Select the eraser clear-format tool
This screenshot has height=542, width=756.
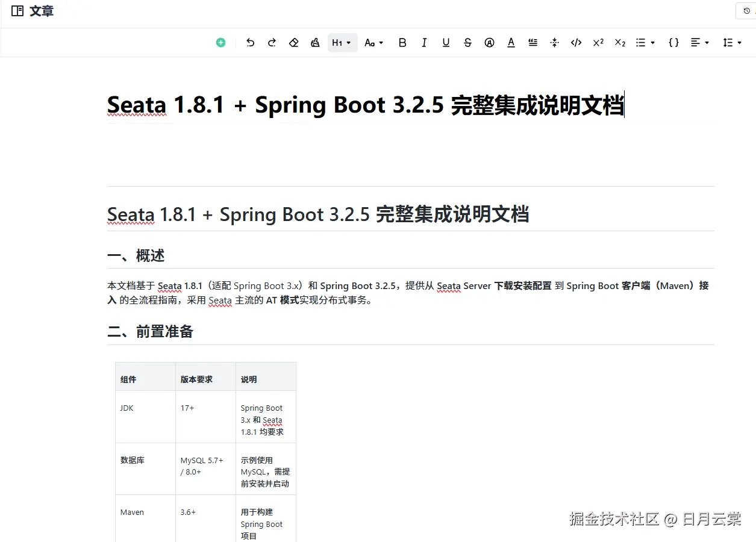[293, 43]
